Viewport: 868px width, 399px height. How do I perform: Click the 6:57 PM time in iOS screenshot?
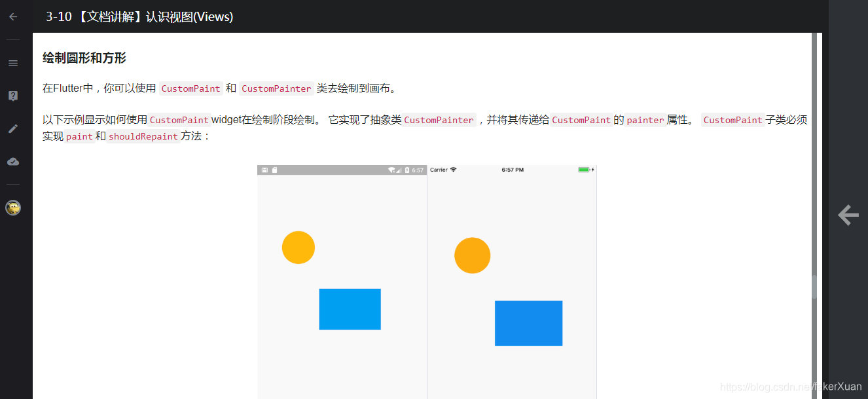(513, 170)
